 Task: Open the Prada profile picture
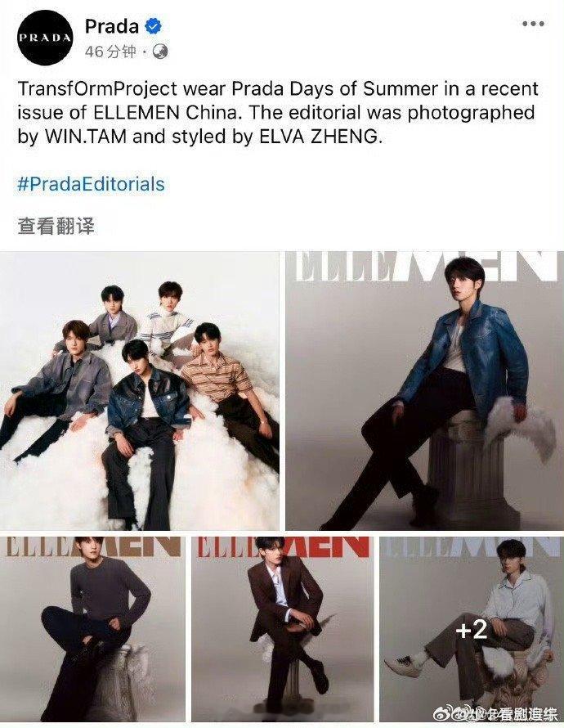coord(46,38)
